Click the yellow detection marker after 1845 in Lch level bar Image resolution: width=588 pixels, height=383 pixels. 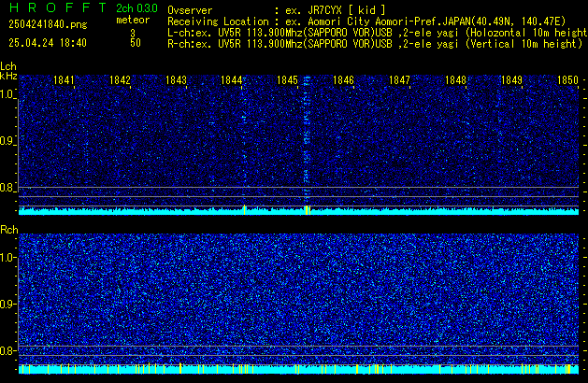(308, 210)
